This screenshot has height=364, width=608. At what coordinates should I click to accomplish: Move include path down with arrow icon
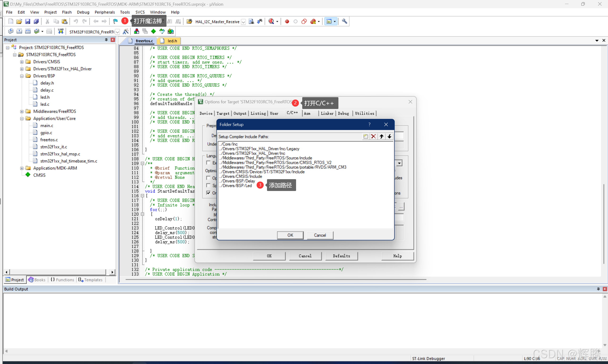(x=389, y=137)
